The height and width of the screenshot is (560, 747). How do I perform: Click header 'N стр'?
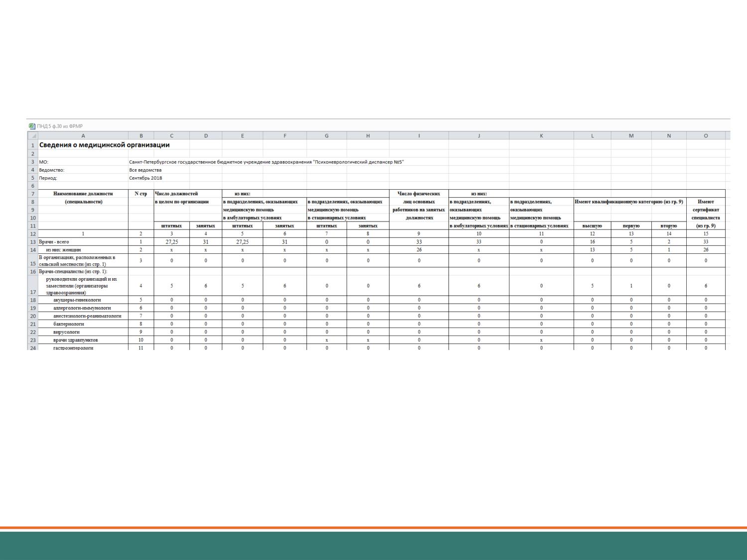pyautogui.click(x=141, y=194)
